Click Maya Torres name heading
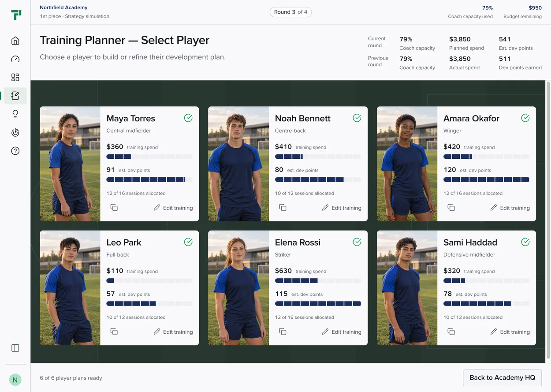 (131, 118)
